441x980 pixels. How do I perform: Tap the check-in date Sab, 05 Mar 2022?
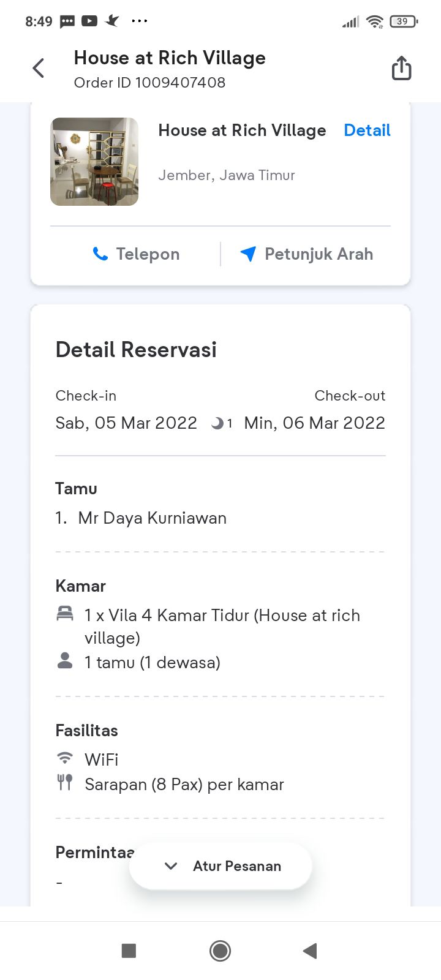click(126, 423)
